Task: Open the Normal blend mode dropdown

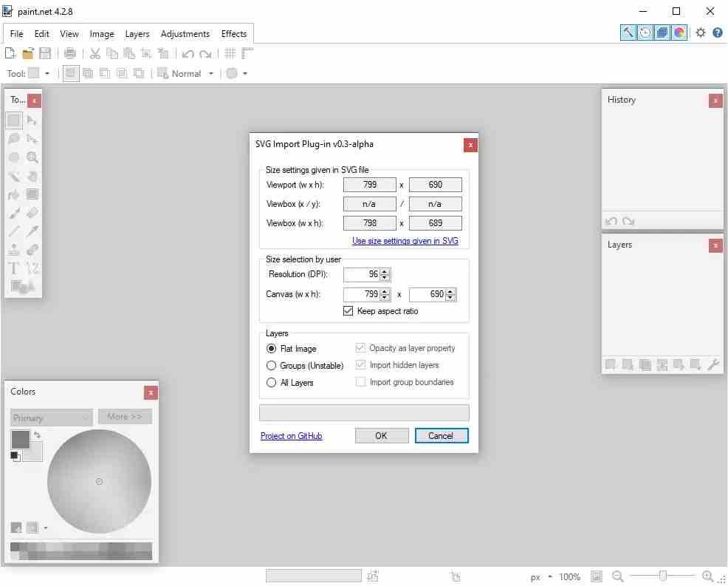Action: tap(210, 73)
